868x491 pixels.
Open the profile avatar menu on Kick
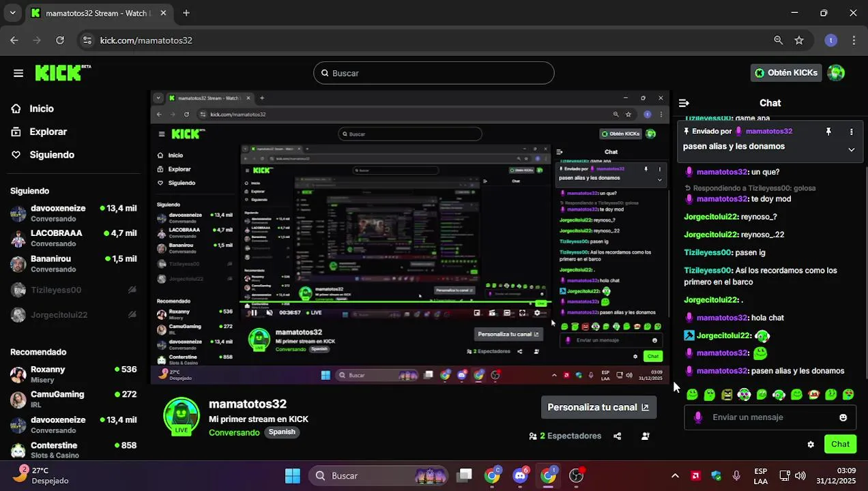tap(836, 72)
